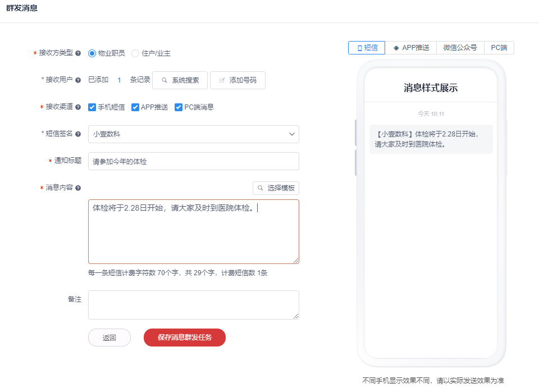Click the edit icon in 添加号码 button

(x=222, y=80)
